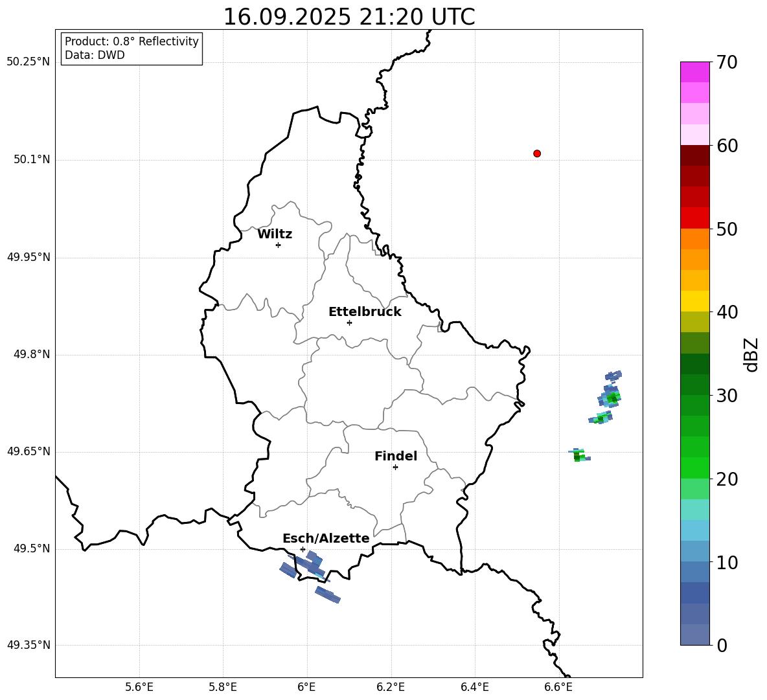The image size is (767, 700).
Task: Click the 'Wiltz' city label
Action: click(275, 234)
